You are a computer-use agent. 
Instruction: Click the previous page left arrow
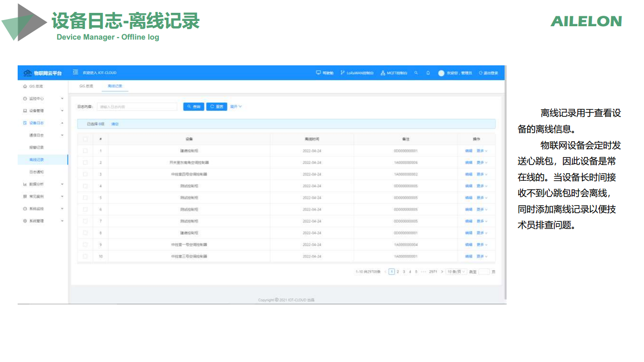click(385, 272)
